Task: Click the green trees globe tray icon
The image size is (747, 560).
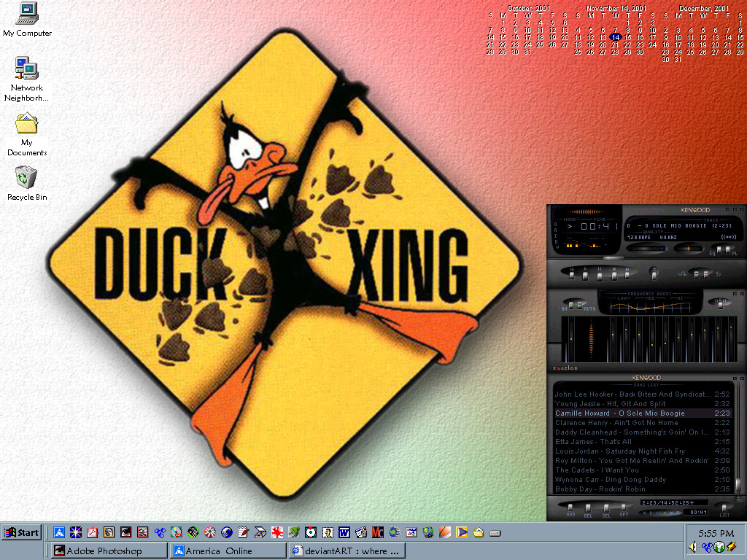Action: pos(719,547)
